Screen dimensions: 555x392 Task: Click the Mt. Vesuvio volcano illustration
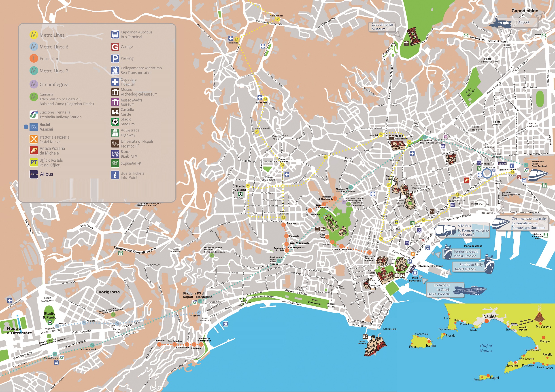click(x=539, y=317)
